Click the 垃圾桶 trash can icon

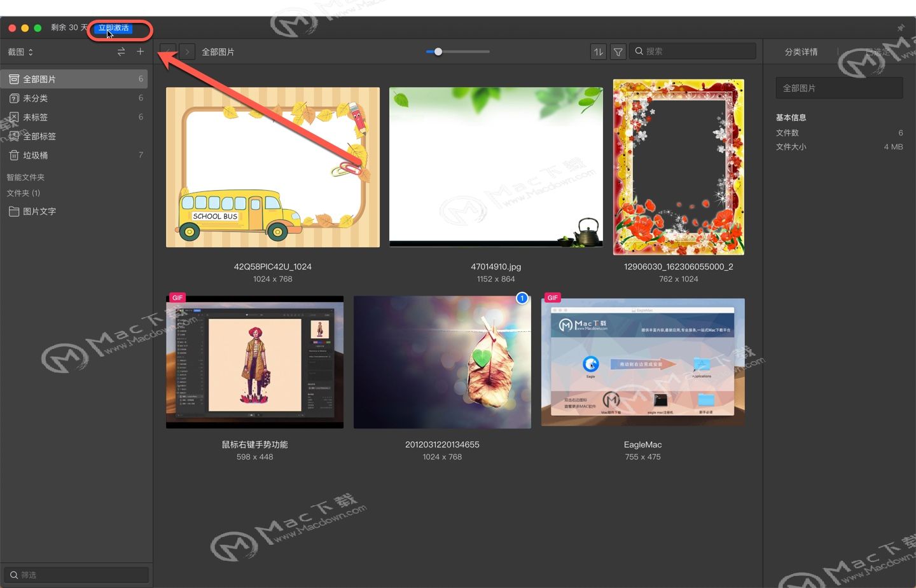[14, 155]
